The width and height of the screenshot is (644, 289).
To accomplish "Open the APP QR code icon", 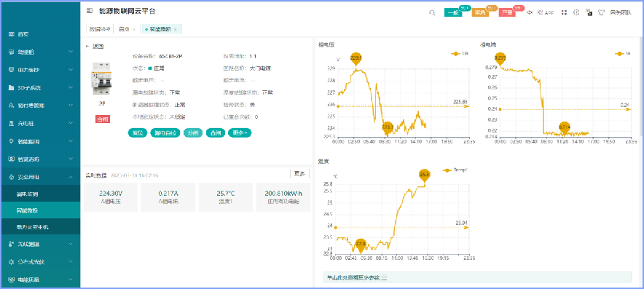I will click(x=541, y=12).
